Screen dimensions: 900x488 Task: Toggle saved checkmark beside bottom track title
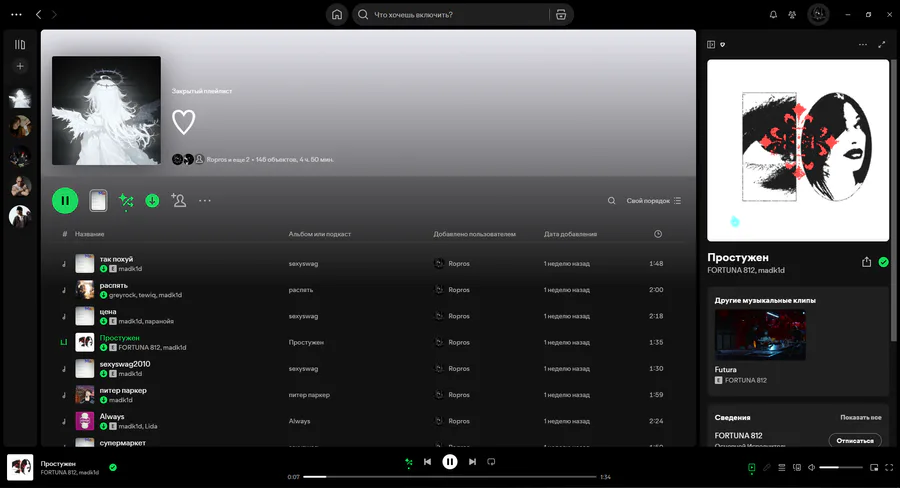point(113,467)
